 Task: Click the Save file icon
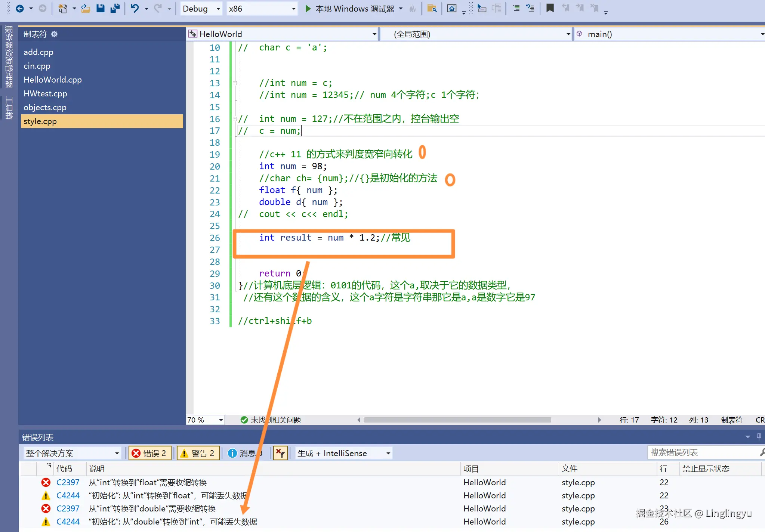click(100, 8)
